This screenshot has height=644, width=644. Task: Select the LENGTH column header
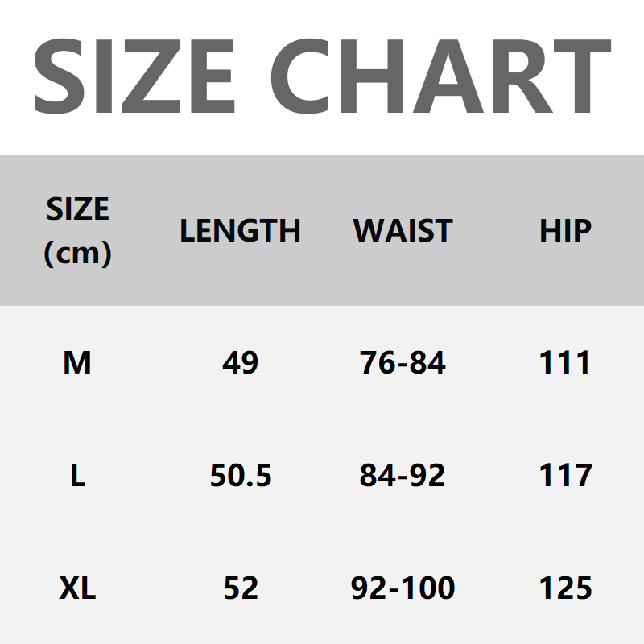[x=240, y=232]
